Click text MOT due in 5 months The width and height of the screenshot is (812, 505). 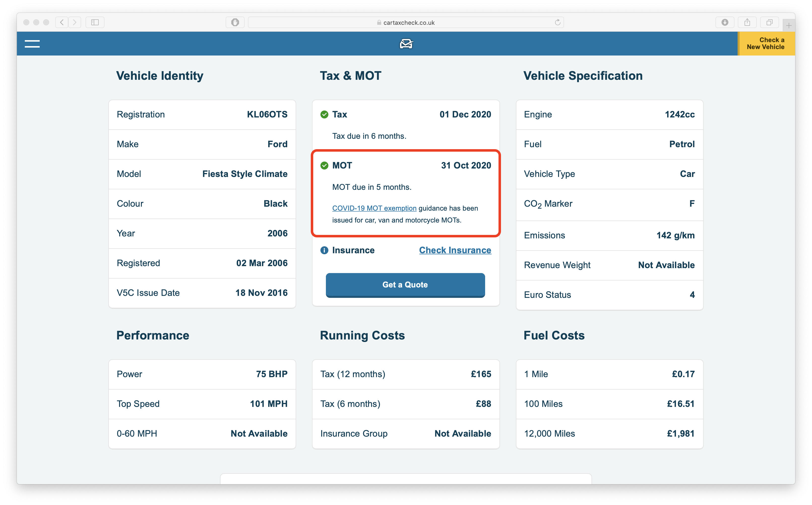[x=372, y=187]
